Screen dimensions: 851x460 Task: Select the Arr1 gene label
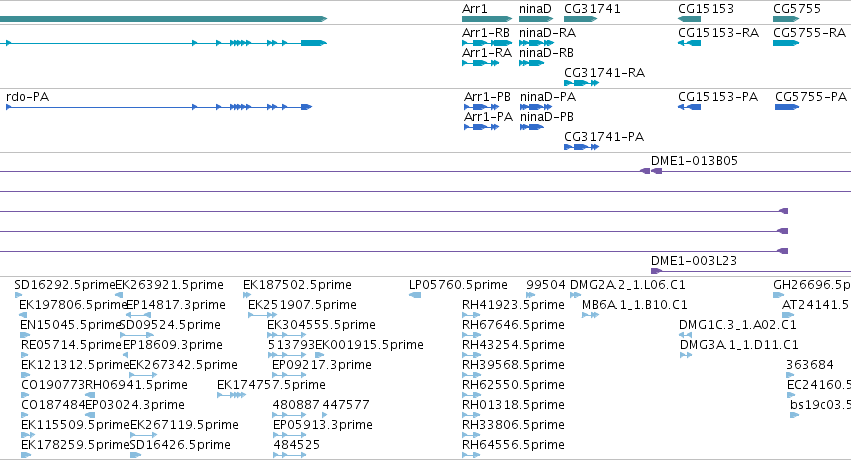coord(474,9)
